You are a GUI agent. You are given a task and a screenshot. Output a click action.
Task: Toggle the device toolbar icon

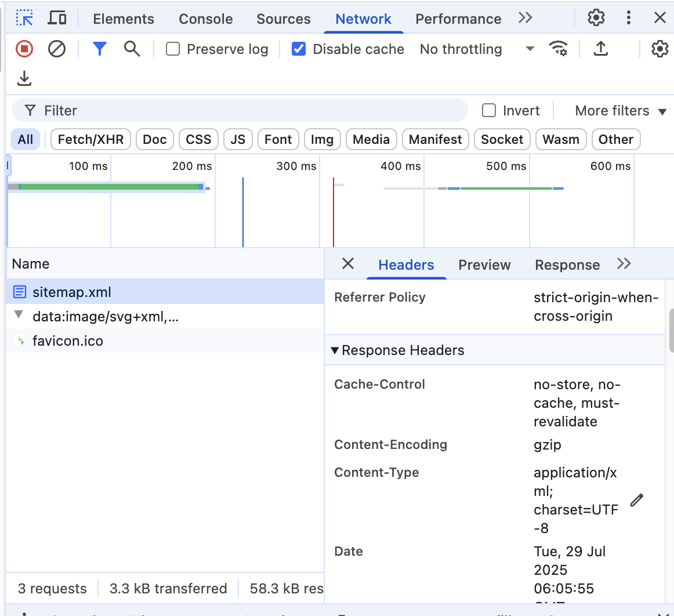(57, 19)
